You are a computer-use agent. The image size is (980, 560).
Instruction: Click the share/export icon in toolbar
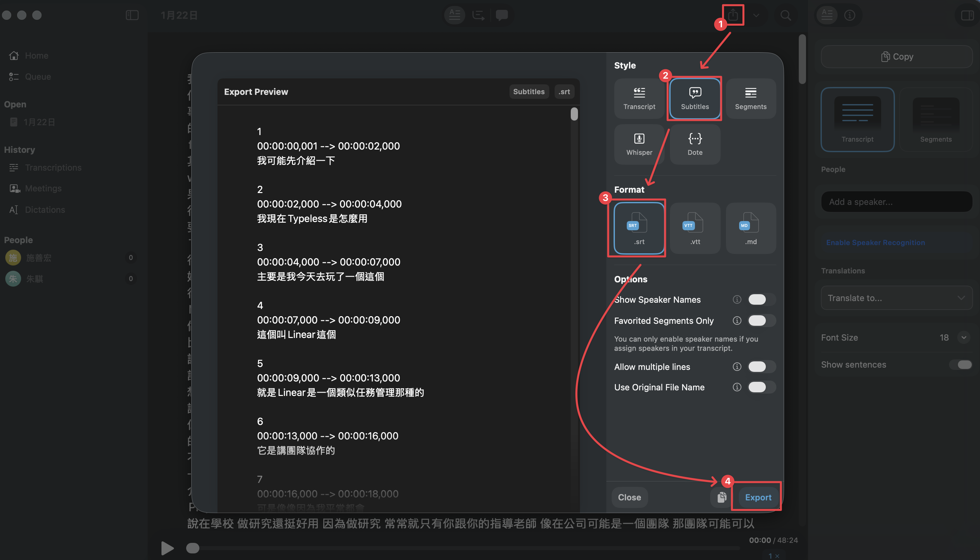coord(733,15)
